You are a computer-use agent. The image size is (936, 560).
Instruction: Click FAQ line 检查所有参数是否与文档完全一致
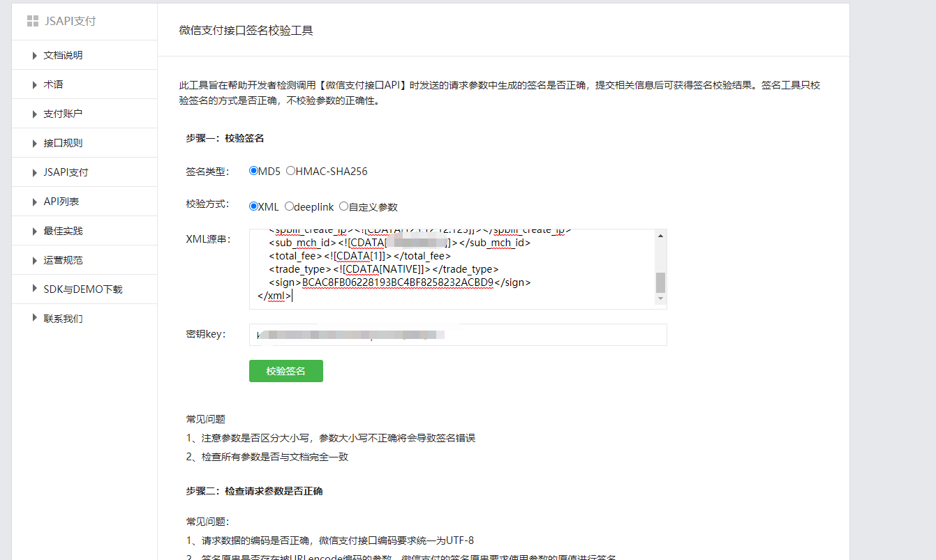point(267,457)
